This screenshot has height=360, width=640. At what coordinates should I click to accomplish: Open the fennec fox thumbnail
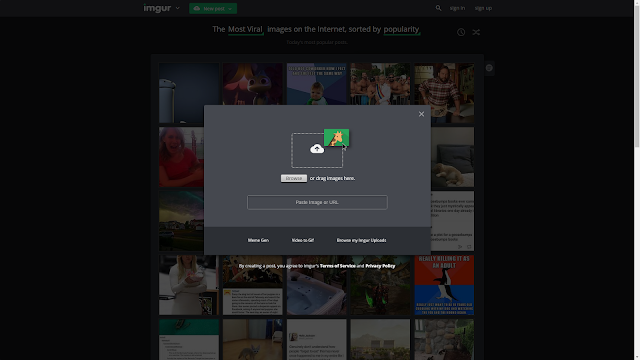click(253, 340)
